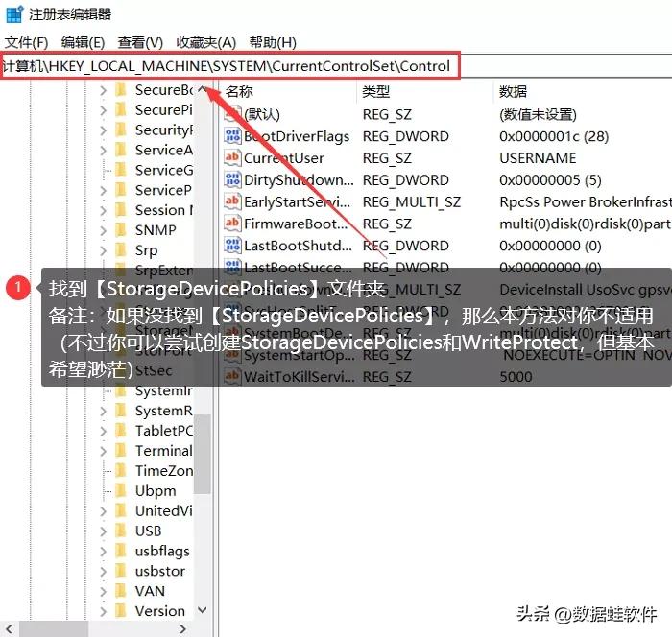Open the 帮助(H) menu

click(273, 42)
